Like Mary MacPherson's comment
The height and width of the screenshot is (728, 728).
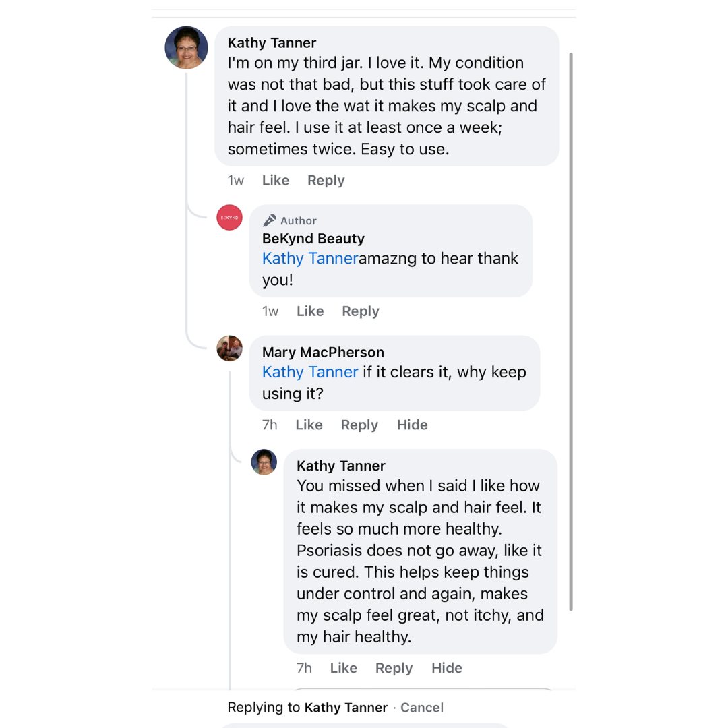(x=309, y=425)
